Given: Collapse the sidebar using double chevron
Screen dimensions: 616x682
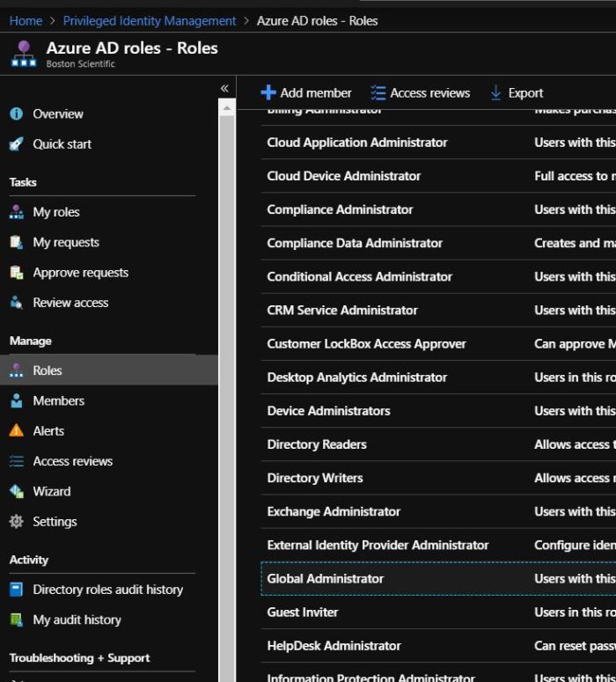Looking at the screenshot, I should tap(224, 88).
